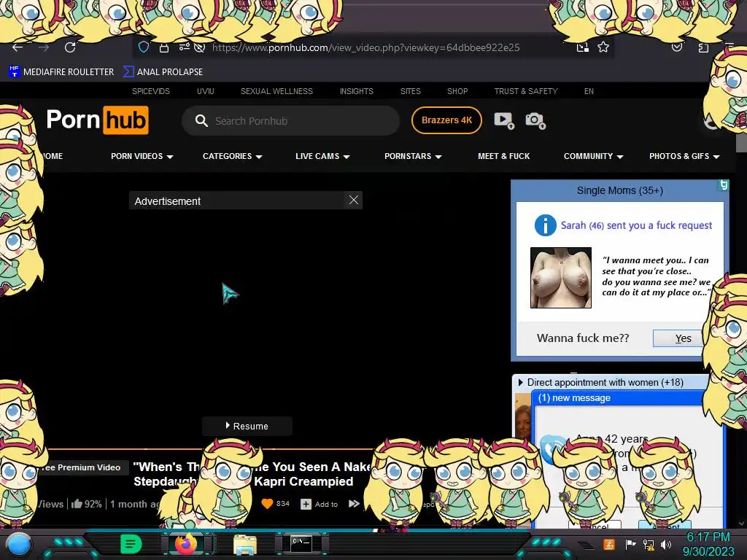The image size is (747, 560).
Task: Expand the COMMUNITY dropdown
Action: (594, 156)
